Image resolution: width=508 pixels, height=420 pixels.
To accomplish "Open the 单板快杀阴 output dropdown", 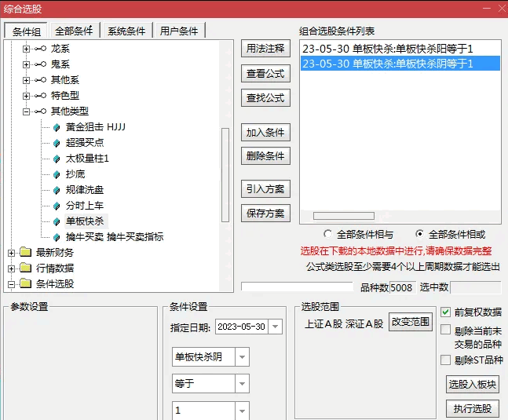I will 242,357.
